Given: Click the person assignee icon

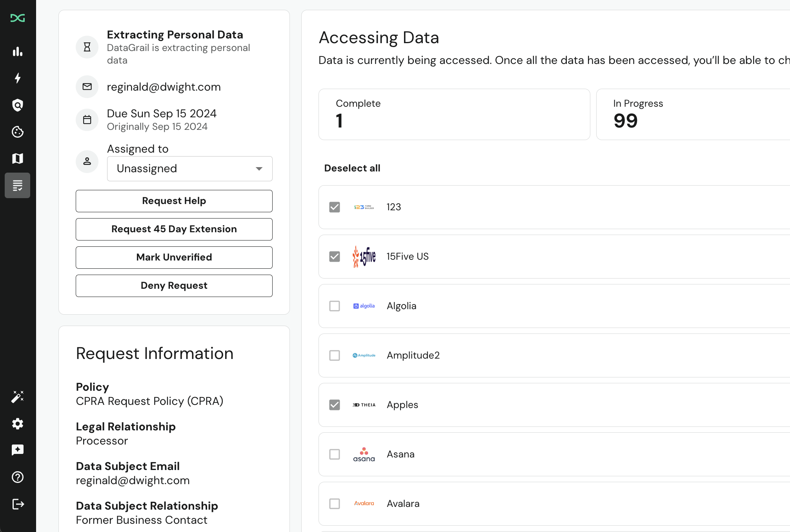Looking at the screenshot, I should tap(87, 161).
